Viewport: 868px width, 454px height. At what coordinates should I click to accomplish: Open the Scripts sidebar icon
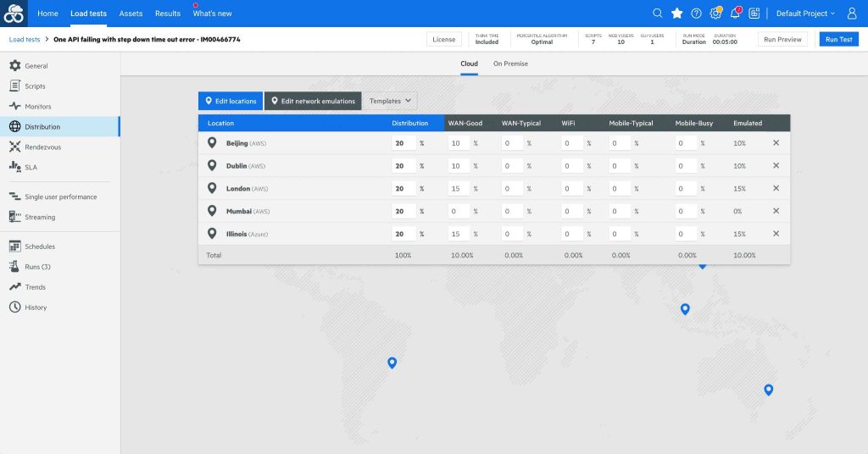click(15, 86)
